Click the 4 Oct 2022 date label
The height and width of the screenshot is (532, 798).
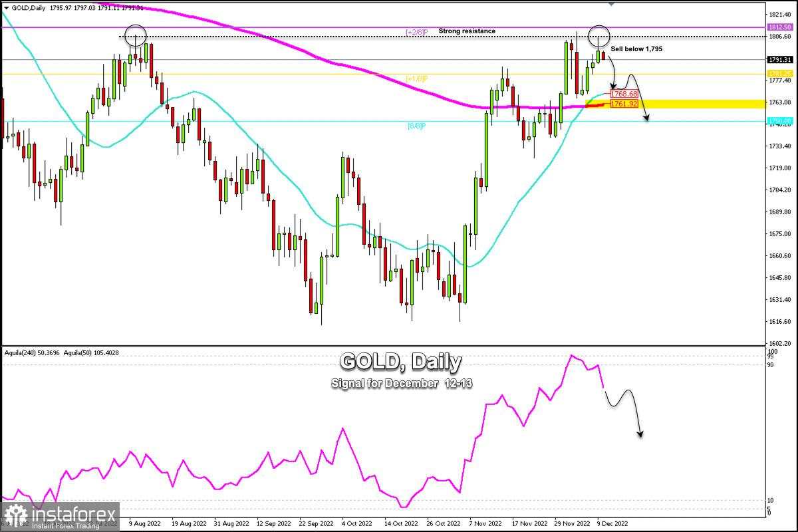[358, 525]
